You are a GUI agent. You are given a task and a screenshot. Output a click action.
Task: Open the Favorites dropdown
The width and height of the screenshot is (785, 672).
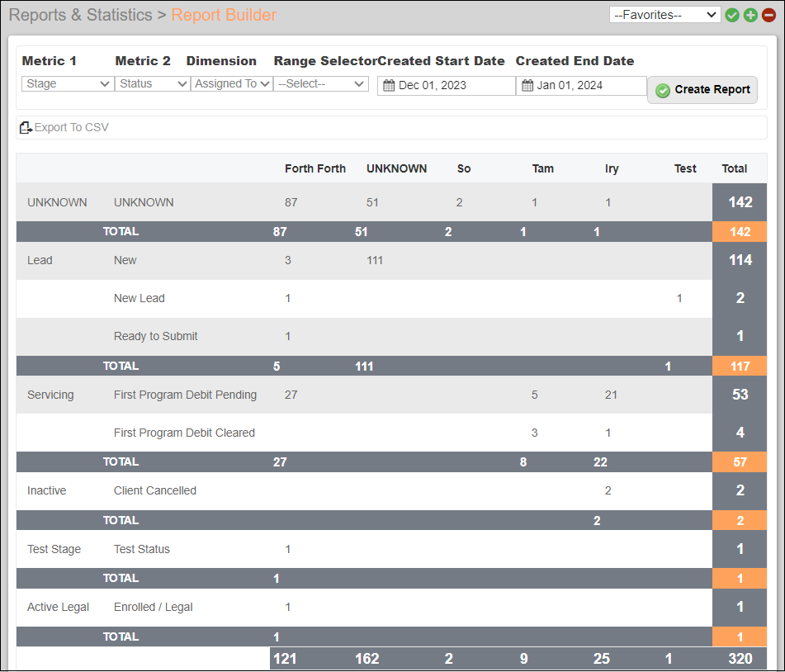coord(664,15)
